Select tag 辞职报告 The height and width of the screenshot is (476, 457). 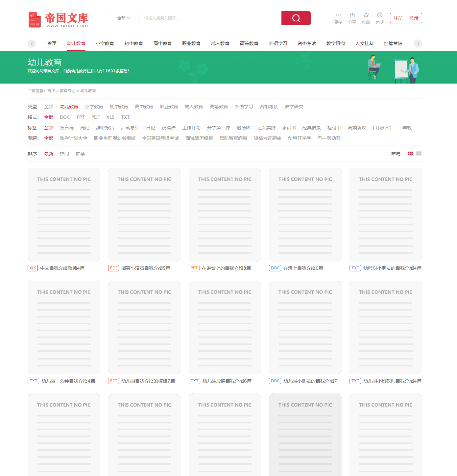tap(105, 128)
